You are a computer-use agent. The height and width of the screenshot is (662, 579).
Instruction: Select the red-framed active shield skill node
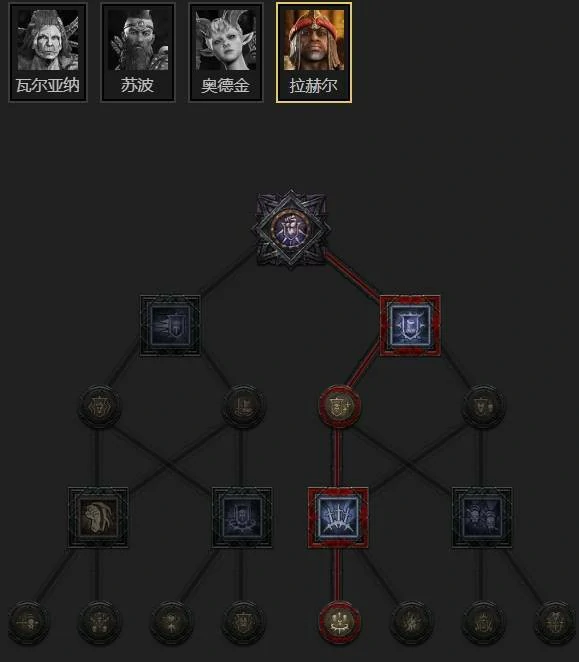tap(410, 326)
